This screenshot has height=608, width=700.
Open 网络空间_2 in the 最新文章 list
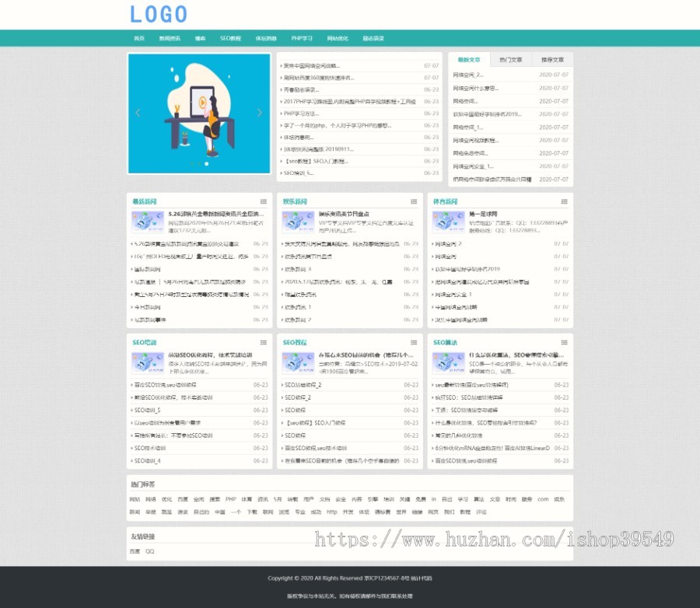click(468, 75)
